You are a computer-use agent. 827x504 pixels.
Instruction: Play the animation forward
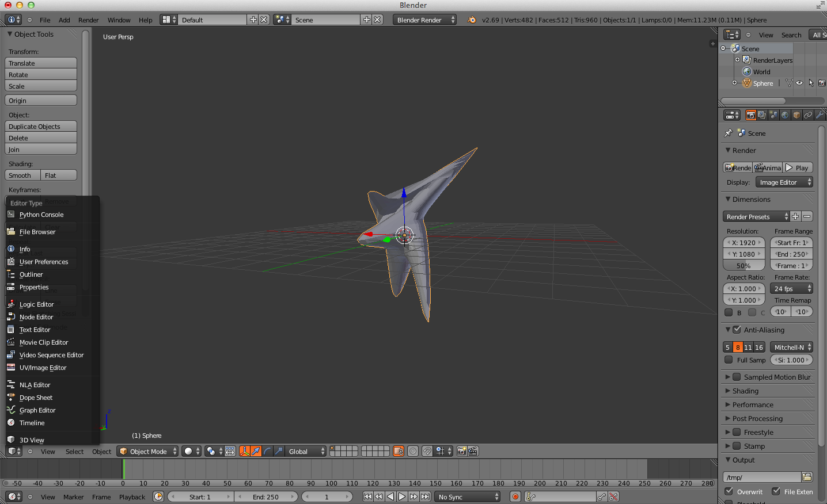pos(402,497)
